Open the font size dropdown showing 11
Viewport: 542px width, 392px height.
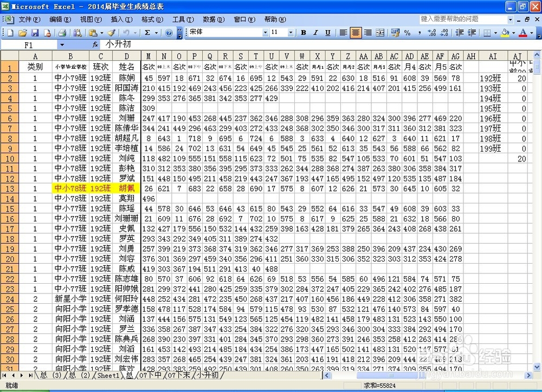(x=291, y=32)
